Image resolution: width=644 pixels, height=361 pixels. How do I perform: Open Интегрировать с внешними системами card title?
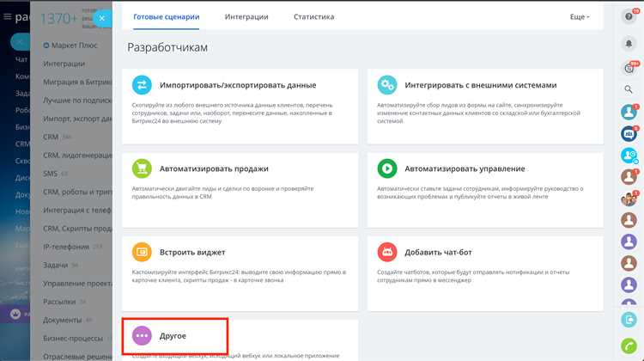[x=481, y=85]
